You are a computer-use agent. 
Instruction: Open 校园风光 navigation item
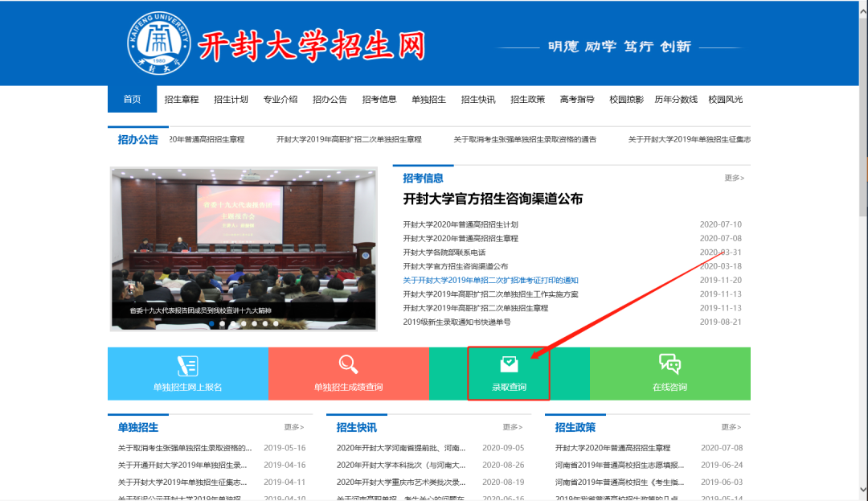point(726,100)
